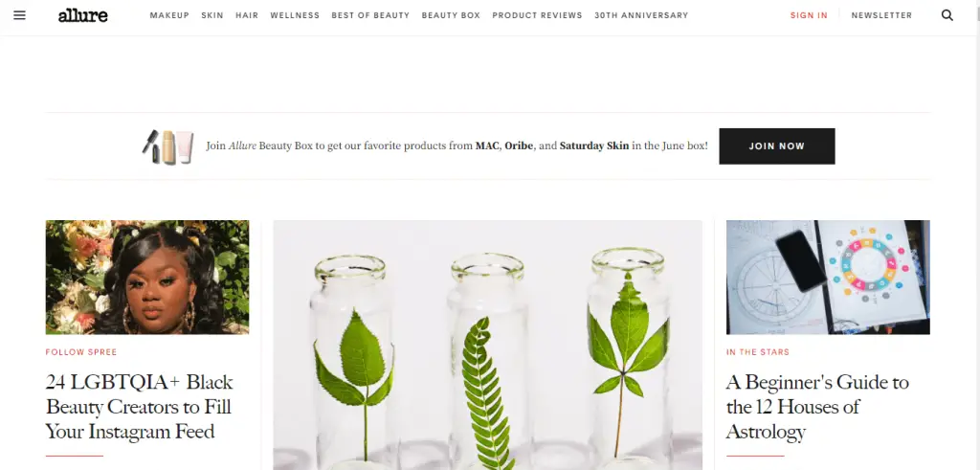The image size is (980, 470).
Task: Open the hamburger menu icon
Action: 19,15
